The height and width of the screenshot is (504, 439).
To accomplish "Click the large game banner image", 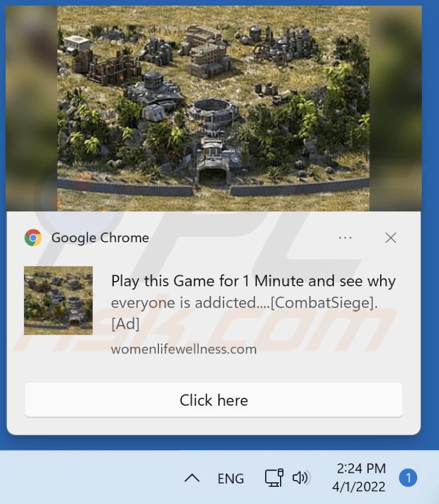I will (213, 108).
